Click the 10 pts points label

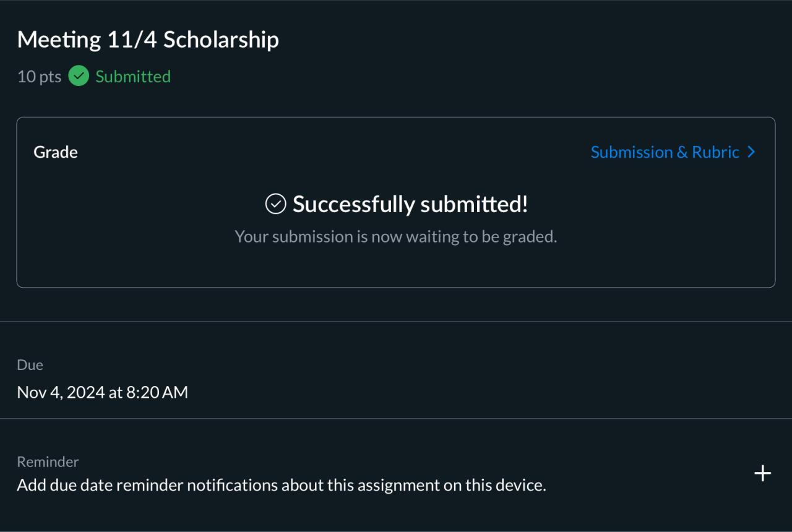[x=39, y=77]
